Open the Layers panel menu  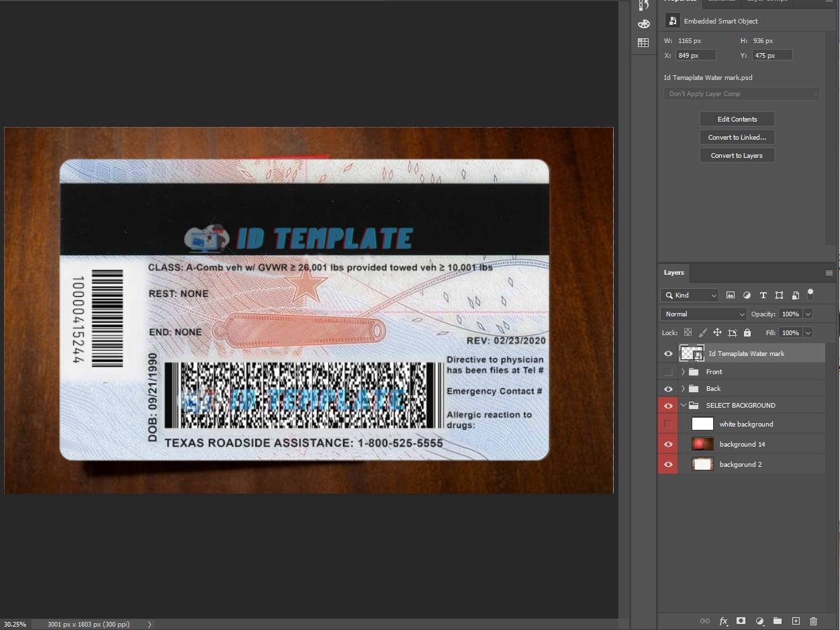point(829,273)
